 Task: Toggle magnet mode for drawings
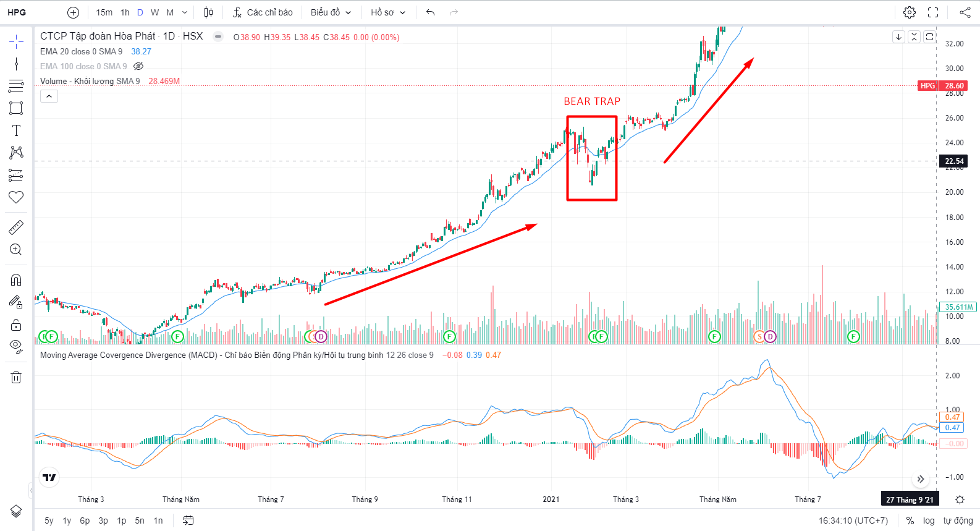coord(16,280)
